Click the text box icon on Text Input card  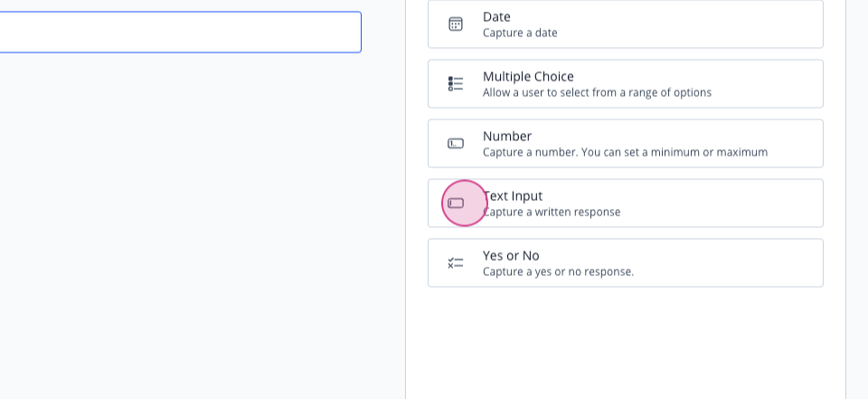coord(456,204)
